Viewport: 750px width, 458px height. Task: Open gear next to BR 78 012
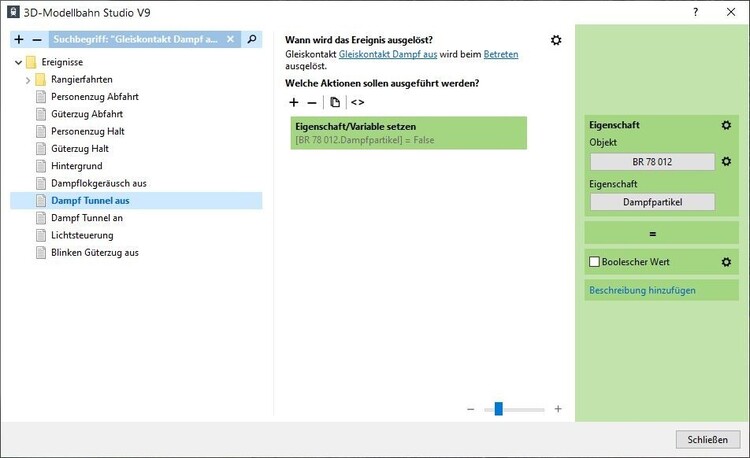tap(727, 161)
